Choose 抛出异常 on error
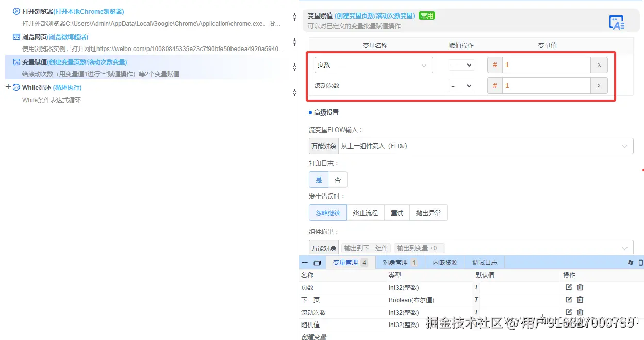Image resolution: width=644 pixels, height=340 pixels. [x=428, y=213]
